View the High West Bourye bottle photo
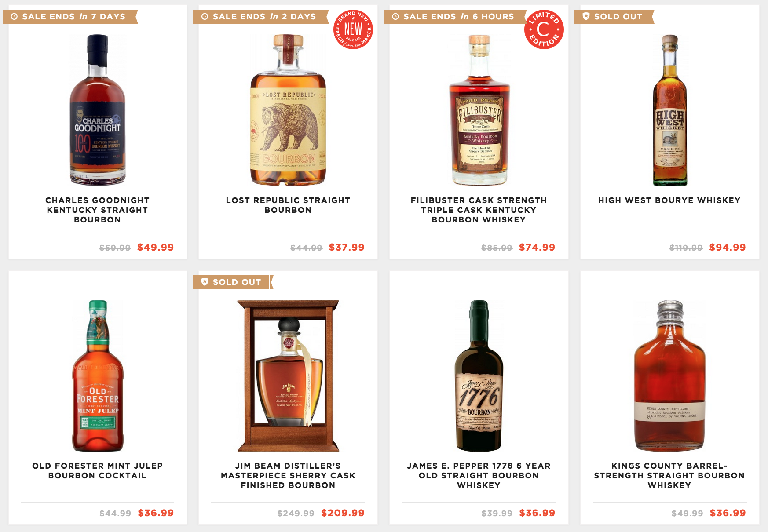 (670, 110)
